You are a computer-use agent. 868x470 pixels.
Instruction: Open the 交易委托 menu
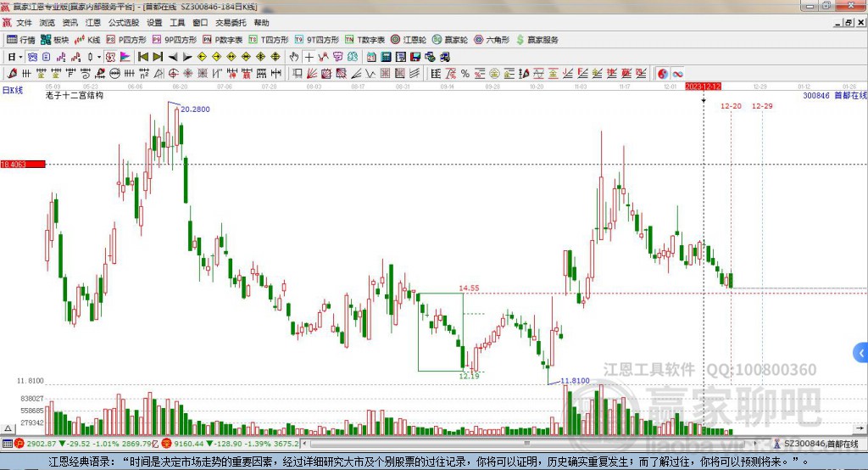[x=231, y=23]
